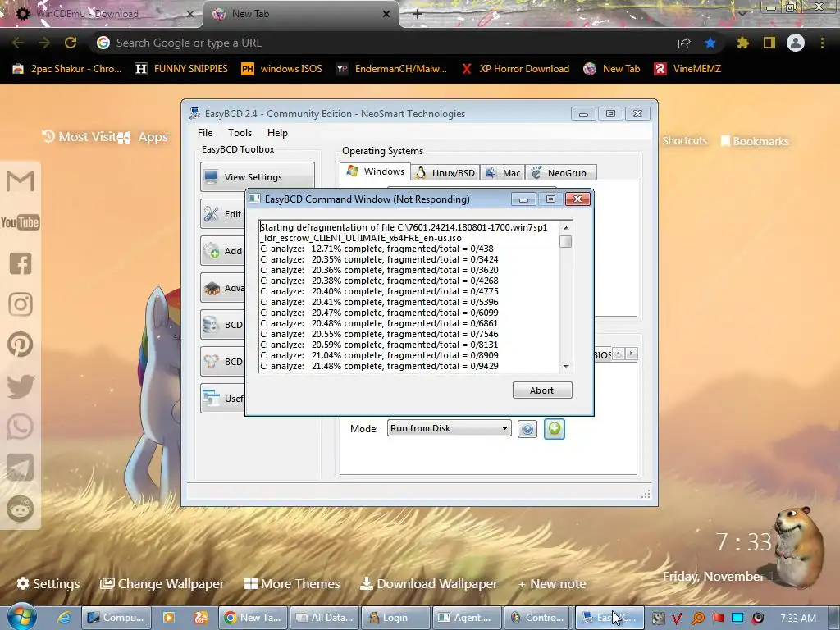Open Pinterest shortcut in sidebar
The image size is (840, 630).
click(21, 345)
